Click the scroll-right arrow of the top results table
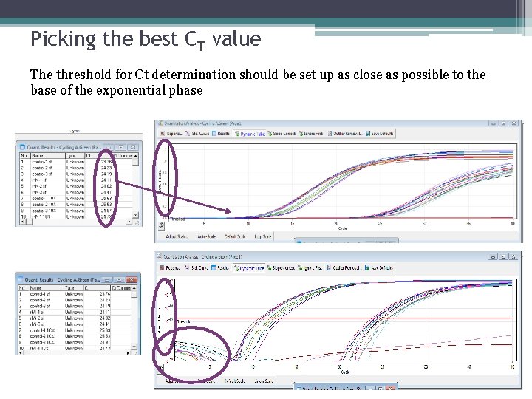Viewport: 532px width, 399px height. click(x=129, y=222)
